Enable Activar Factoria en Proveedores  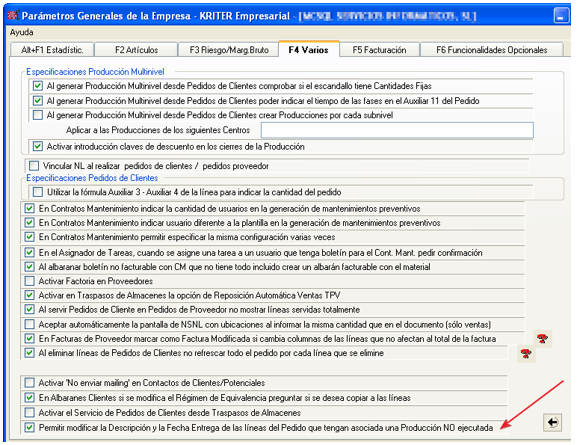coord(29,281)
